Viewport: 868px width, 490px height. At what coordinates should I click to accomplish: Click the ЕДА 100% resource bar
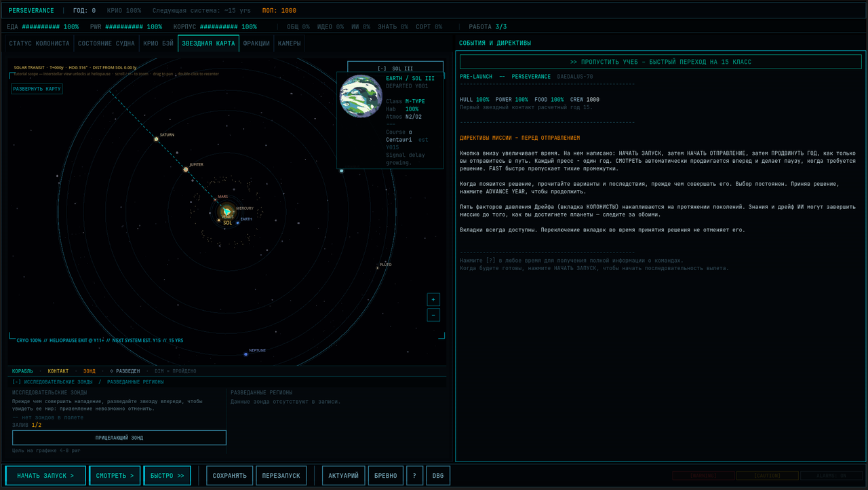pos(43,27)
